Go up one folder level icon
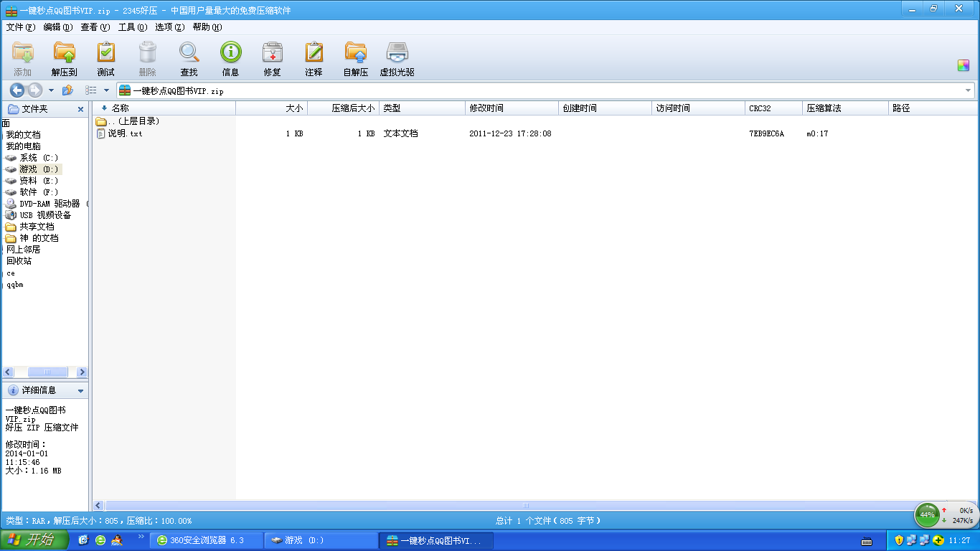The width and height of the screenshot is (980, 551). pos(67,90)
